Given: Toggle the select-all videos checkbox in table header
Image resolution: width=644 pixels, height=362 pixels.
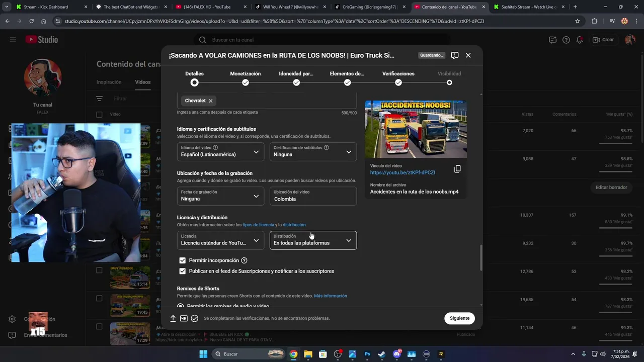Looking at the screenshot, I should [99, 114].
